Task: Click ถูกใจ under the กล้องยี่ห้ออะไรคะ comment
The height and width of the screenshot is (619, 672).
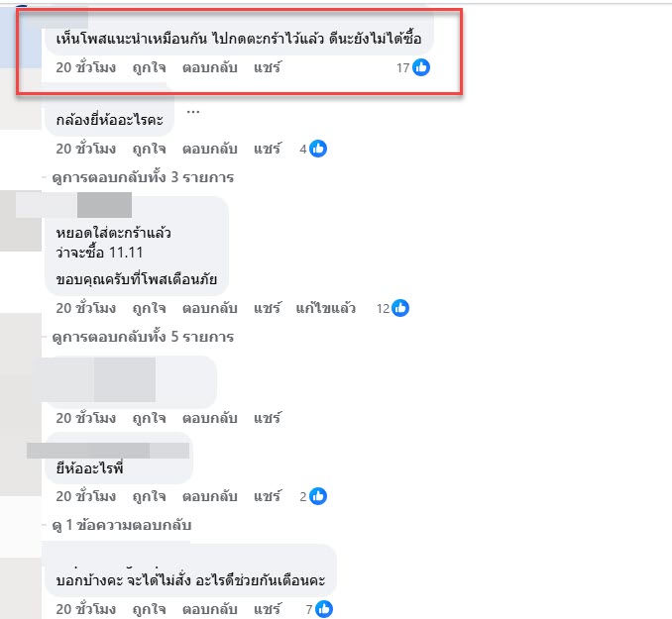Action: pyautogui.click(x=149, y=149)
